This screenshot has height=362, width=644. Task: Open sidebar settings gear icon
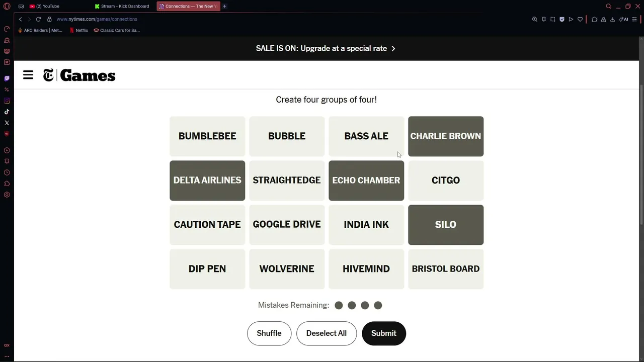[7, 195]
